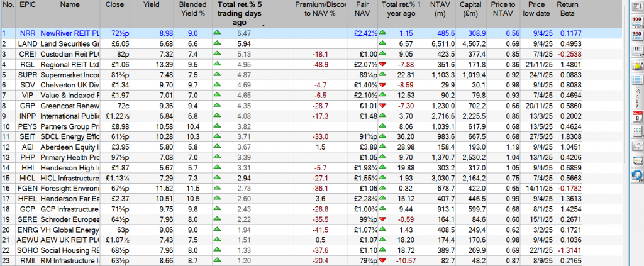Click the Regional REIT Ltd name cell

click(x=70, y=64)
